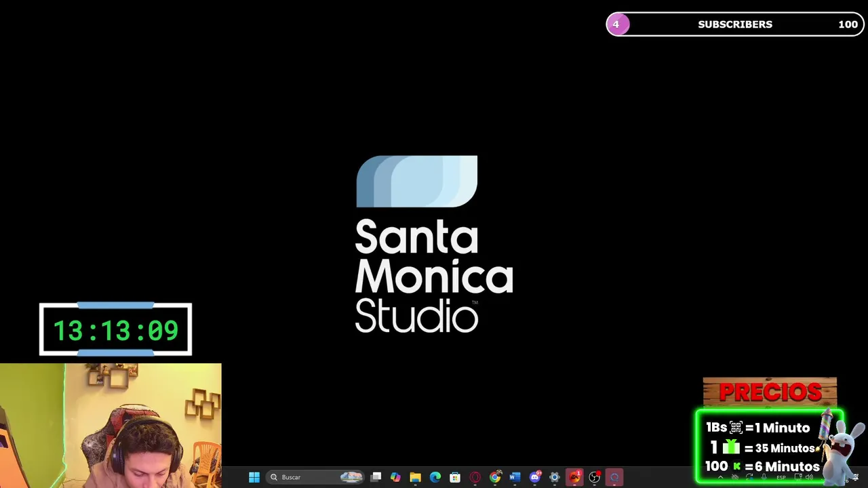Launch Copilot from the taskbar

[395, 477]
